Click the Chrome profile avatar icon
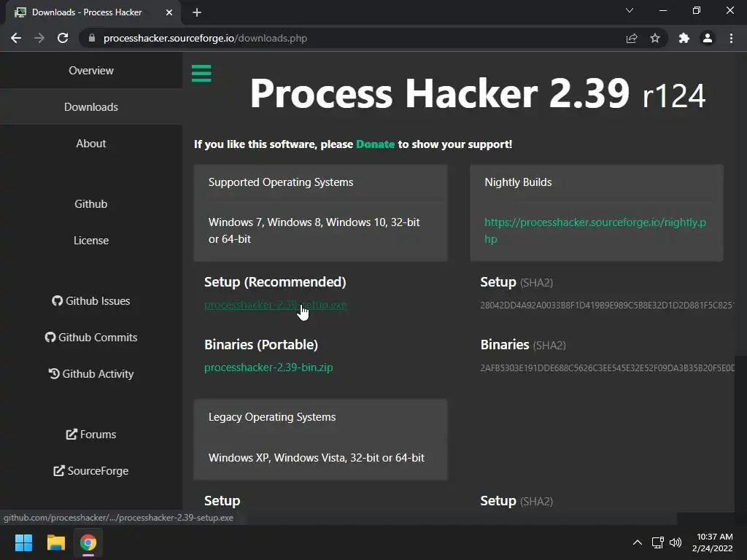Screen dimensions: 747x560 click(707, 38)
